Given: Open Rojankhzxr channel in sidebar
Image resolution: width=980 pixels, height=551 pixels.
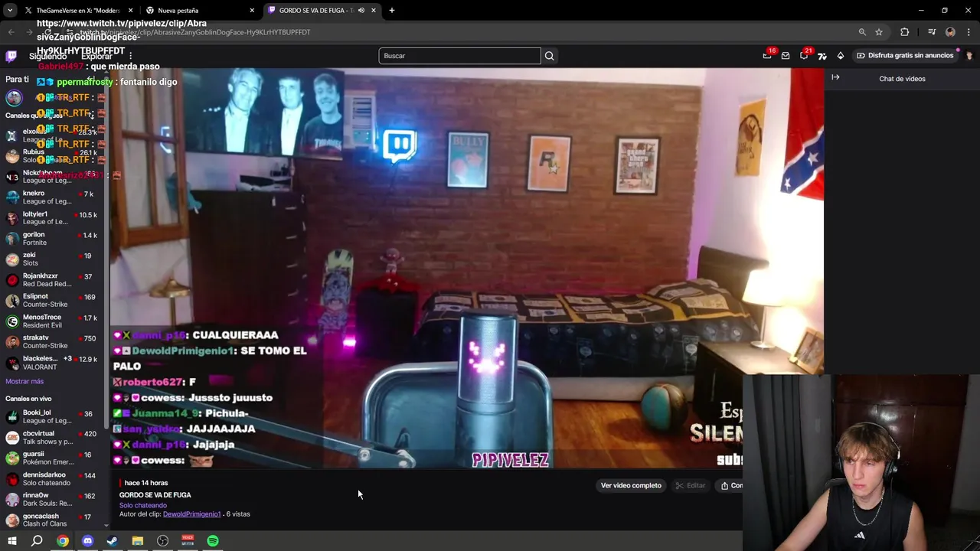Looking at the screenshot, I should (52, 279).
